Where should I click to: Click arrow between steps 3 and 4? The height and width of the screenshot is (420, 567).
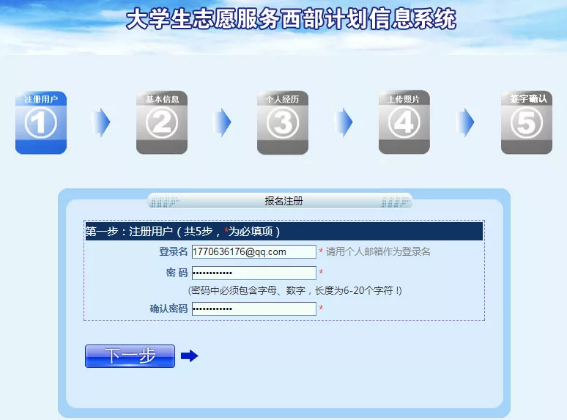coord(344,122)
